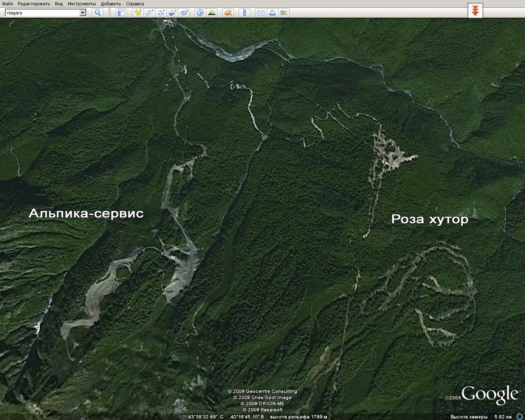Open the Инструменты menu
The image size is (525, 420).
pos(82,4)
